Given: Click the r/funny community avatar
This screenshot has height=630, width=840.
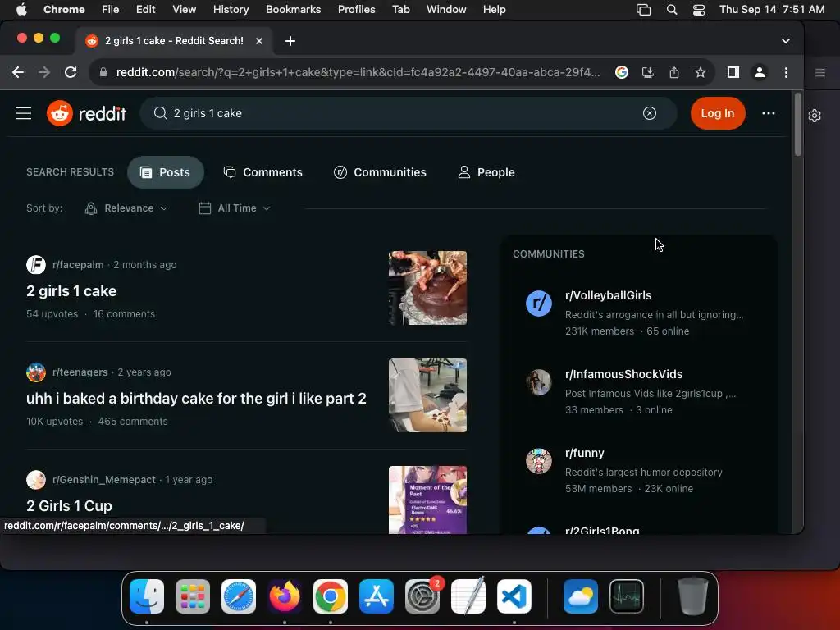Looking at the screenshot, I should click(x=538, y=461).
